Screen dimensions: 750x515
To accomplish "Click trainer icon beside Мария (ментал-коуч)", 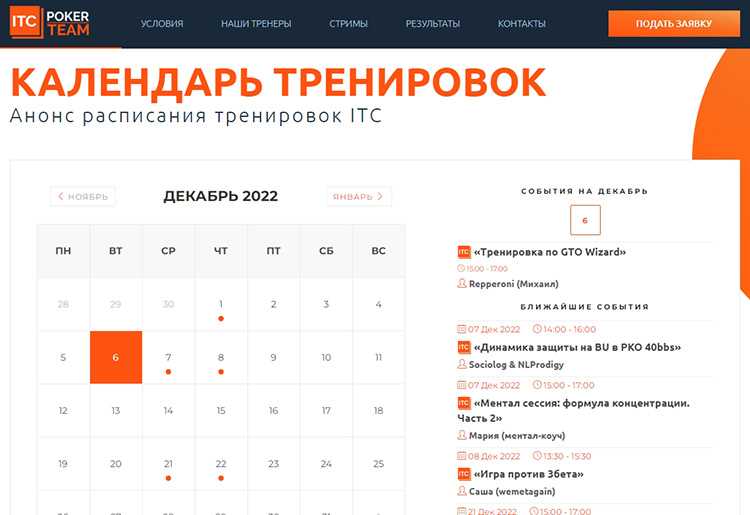I will click(x=462, y=436).
